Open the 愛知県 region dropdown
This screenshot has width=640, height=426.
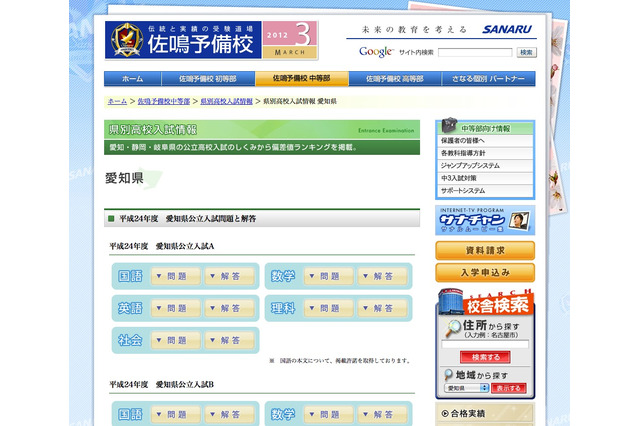[x=466, y=388]
